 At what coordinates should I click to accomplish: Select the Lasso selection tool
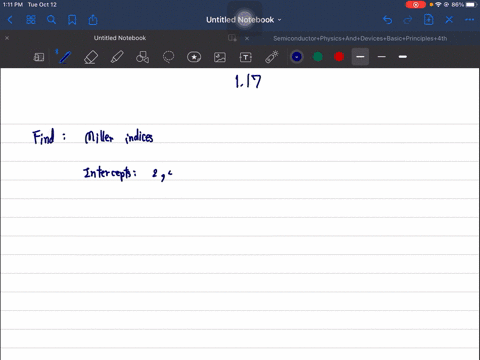168,57
